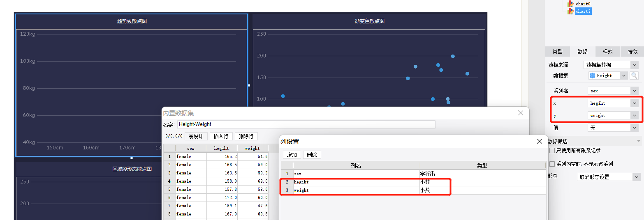
Task: Click the 字符串 type cell
Action: pyautogui.click(x=482, y=174)
